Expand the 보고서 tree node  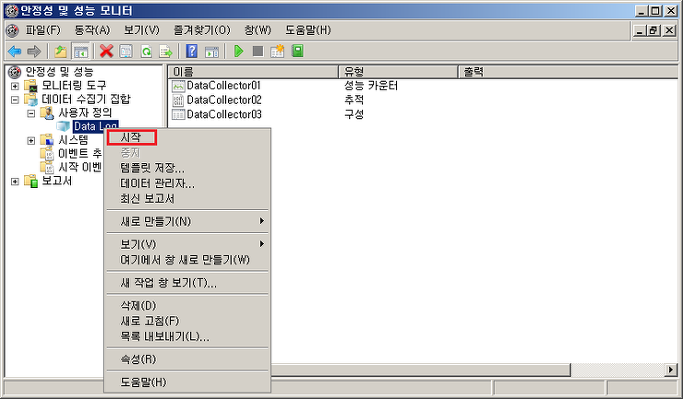pos(15,182)
